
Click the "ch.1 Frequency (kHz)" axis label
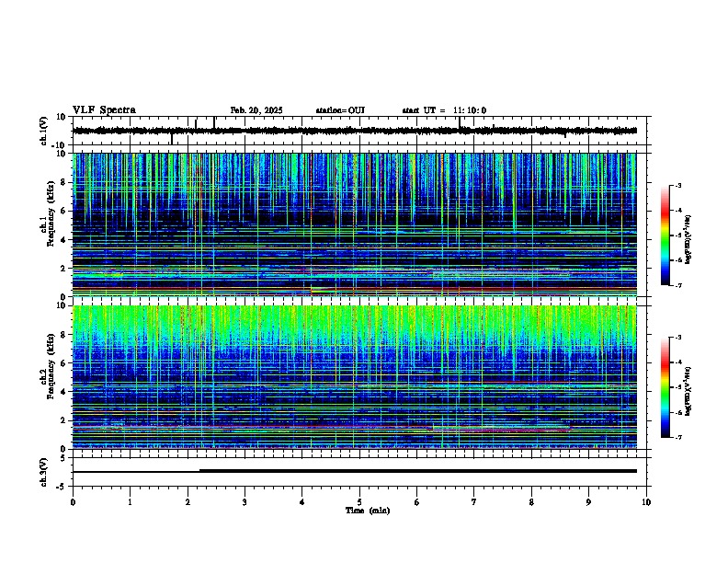point(47,213)
